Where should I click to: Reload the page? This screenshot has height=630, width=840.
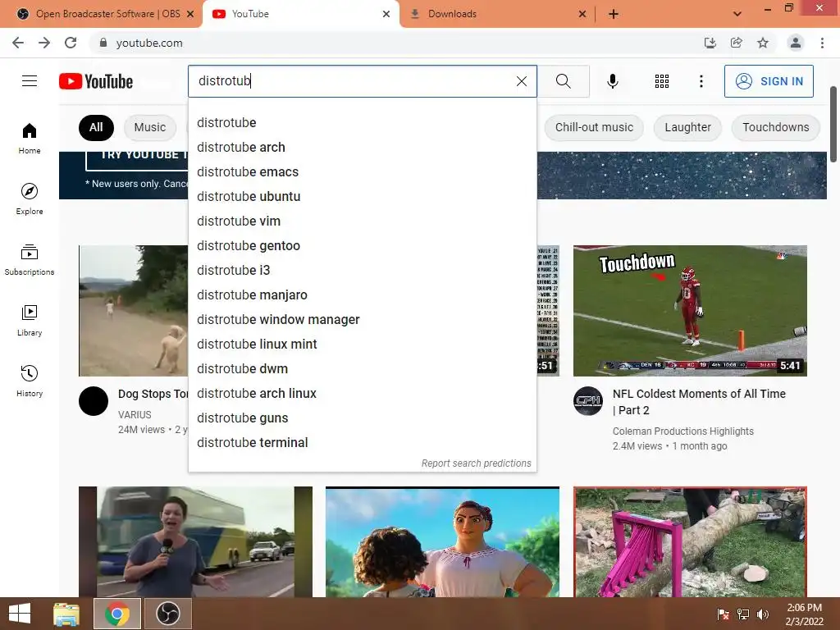tap(71, 43)
